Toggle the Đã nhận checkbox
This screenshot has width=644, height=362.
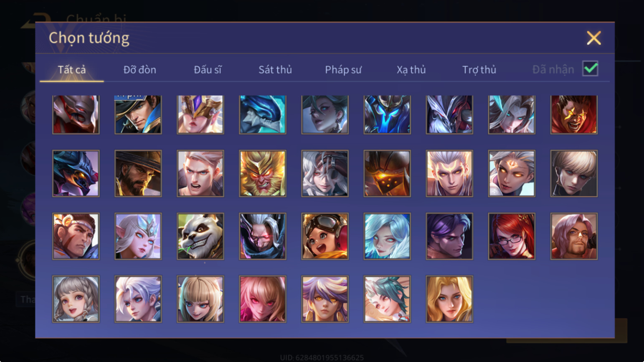[x=590, y=68]
